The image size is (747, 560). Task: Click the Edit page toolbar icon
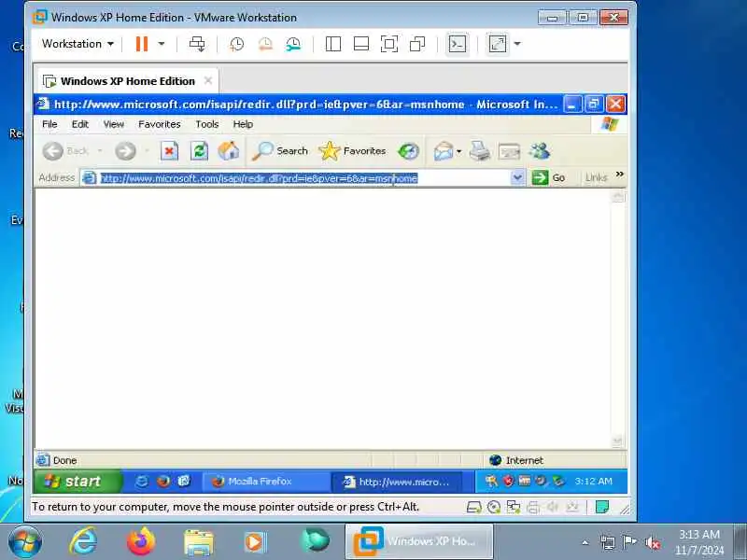(509, 152)
